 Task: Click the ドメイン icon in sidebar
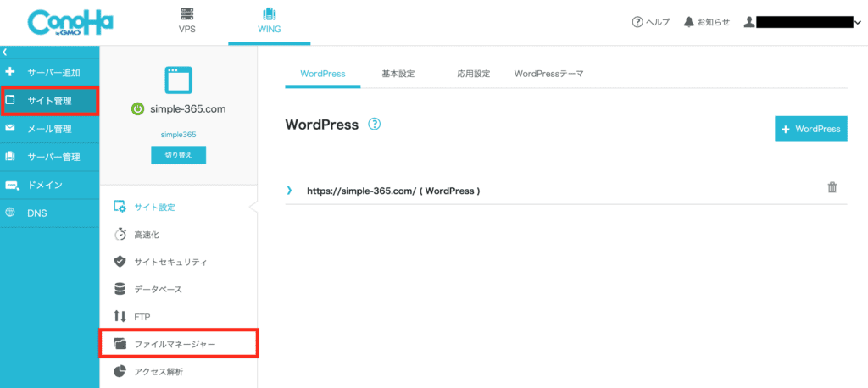click(11, 186)
